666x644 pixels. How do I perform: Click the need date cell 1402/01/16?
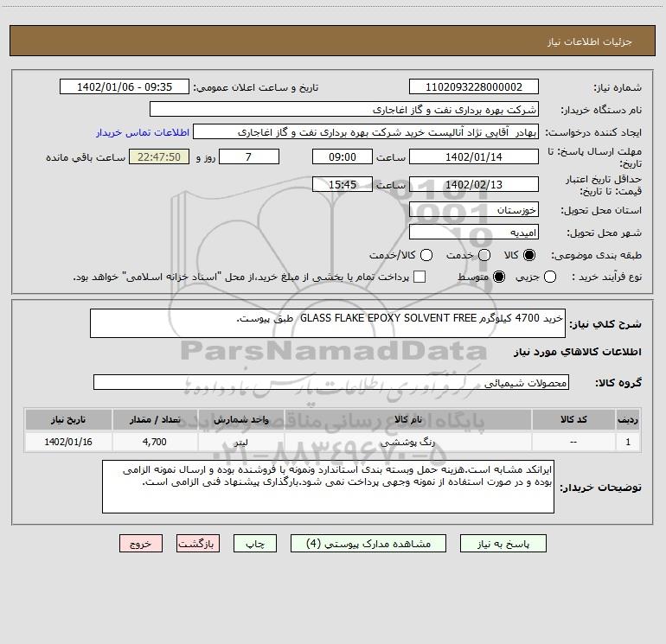[68, 442]
